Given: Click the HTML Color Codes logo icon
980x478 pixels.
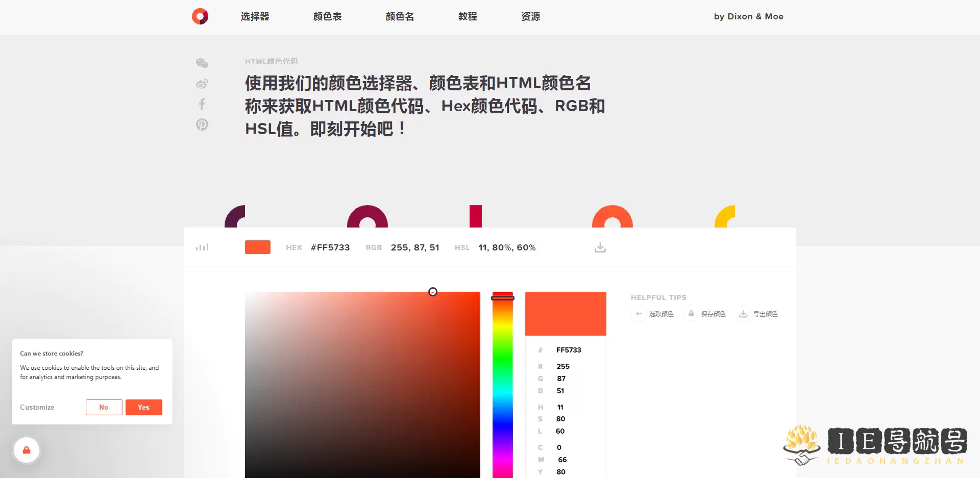Looking at the screenshot, I should click(200, 16).
